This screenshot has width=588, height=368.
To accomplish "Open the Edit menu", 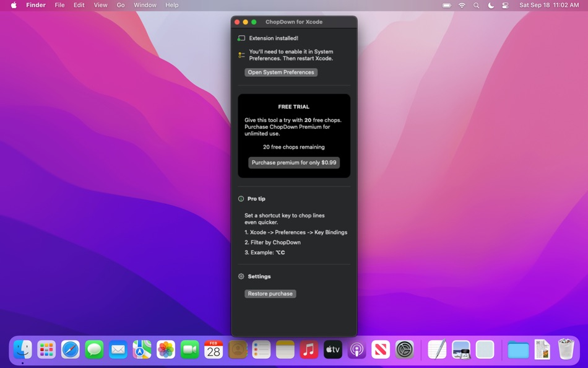I will 79,5.
